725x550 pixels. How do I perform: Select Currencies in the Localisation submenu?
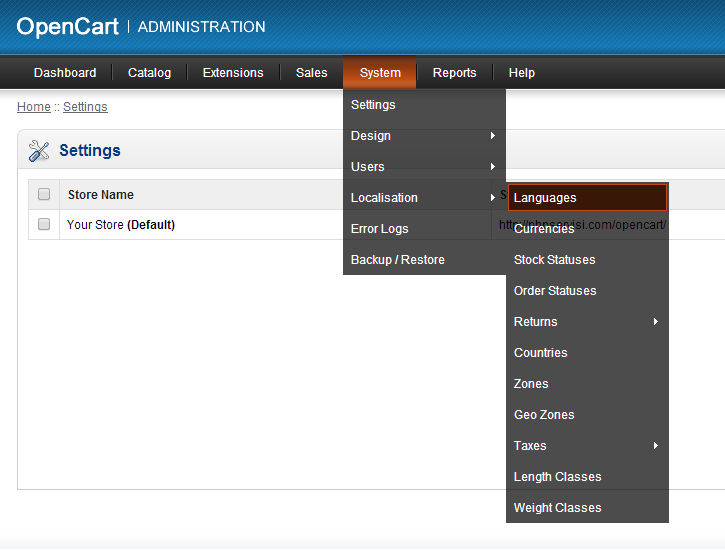click(587, 229)
